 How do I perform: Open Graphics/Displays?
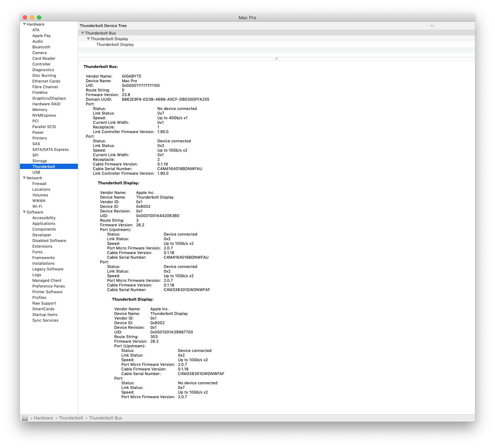pos(49,98)
